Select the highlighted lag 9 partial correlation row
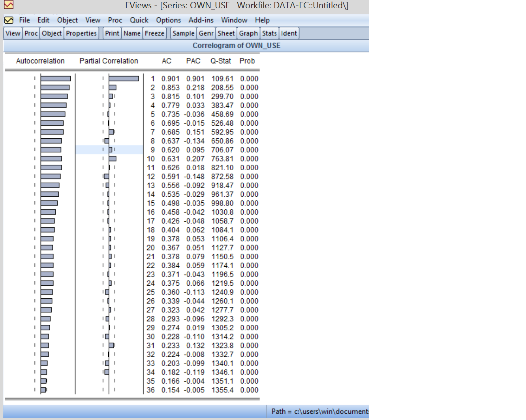526x420 pixels. tap(109, 150)
